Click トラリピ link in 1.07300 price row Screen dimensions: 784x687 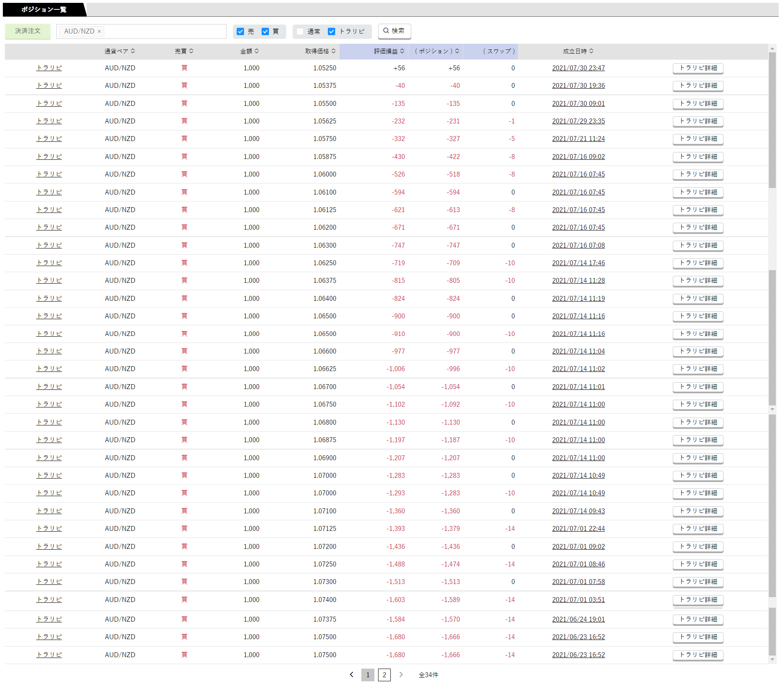click(x=49, y=582)
